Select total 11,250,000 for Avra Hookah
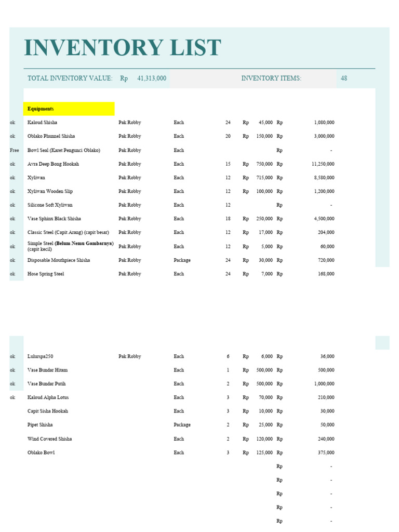Screen dimensions: 399x532 tap(323, 164)
